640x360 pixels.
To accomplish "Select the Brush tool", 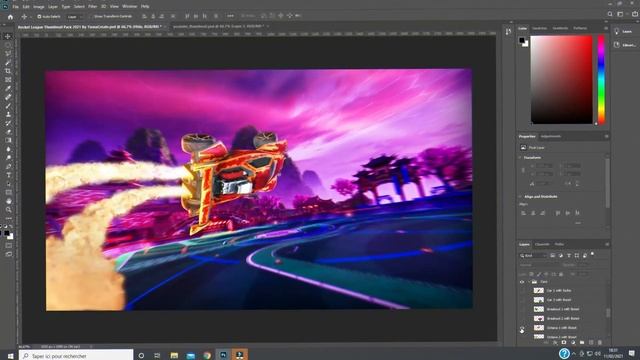I will [x=8, y=106].
